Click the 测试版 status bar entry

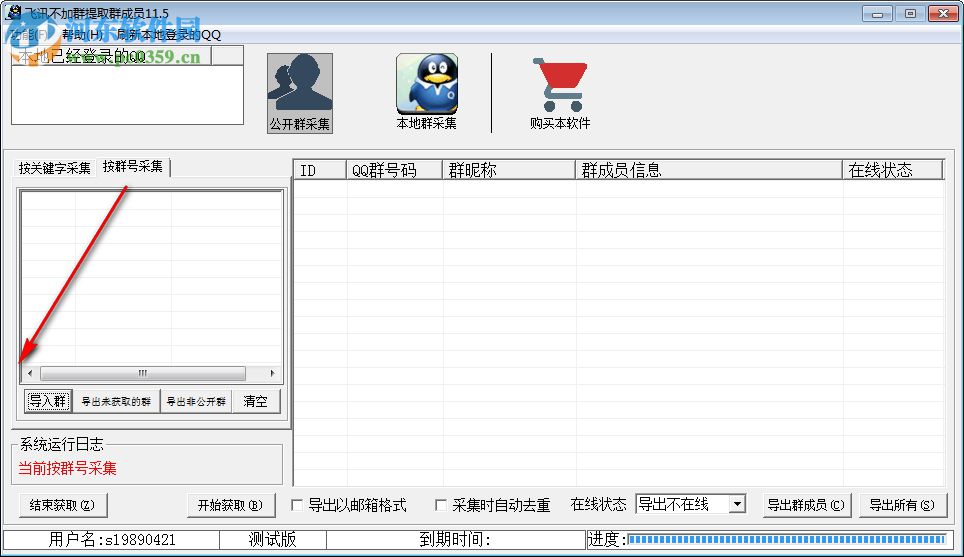272,540
